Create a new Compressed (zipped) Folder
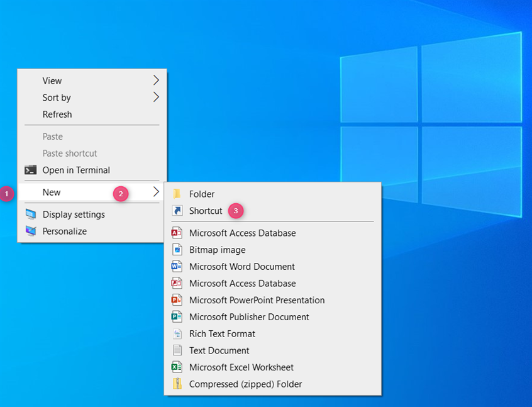 point(245,384)
